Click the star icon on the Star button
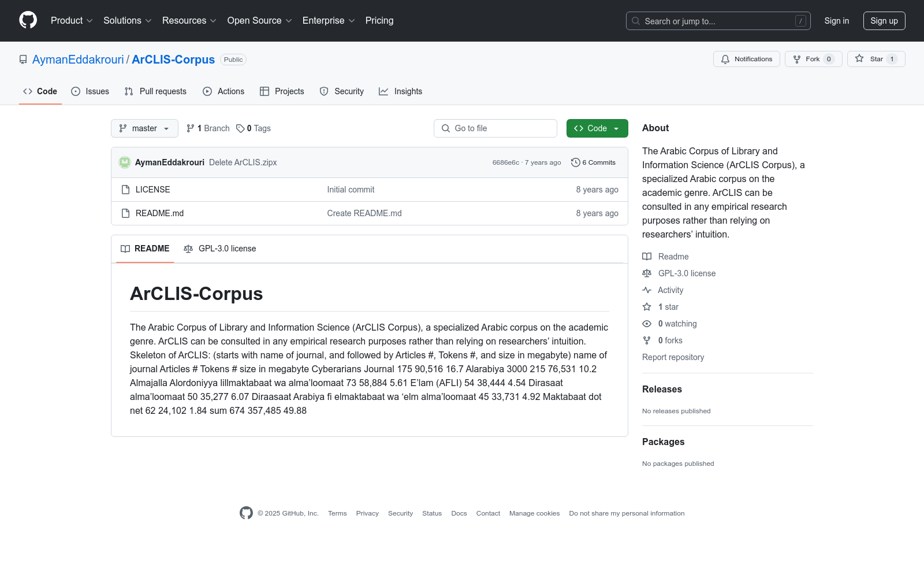924x578 pixels. coord(859,59)
